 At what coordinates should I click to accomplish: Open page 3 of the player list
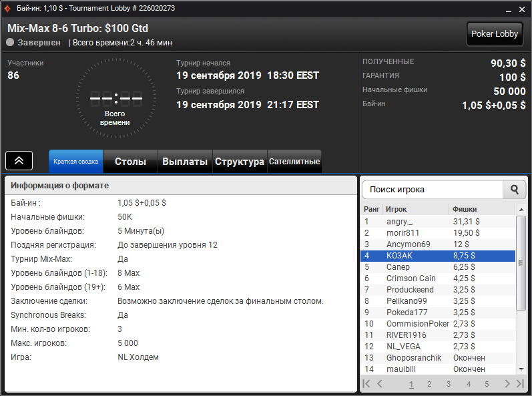448,384
